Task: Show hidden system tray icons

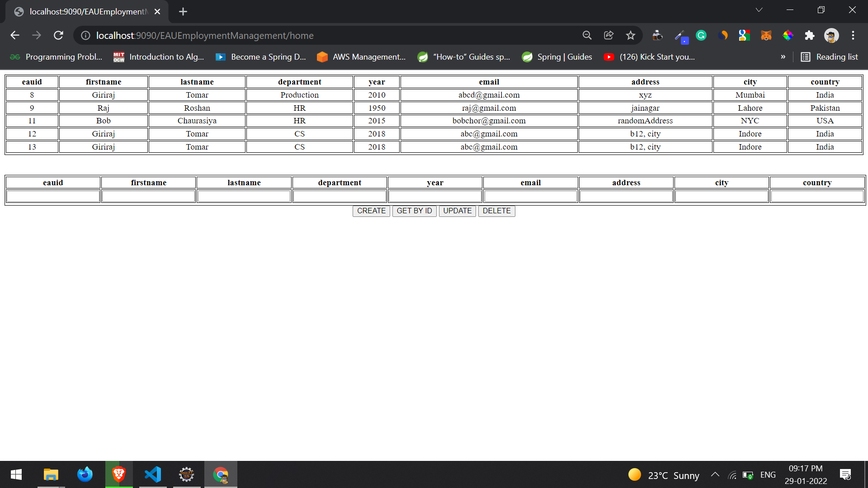Action: pyautogui.click(x=715, y=474)
